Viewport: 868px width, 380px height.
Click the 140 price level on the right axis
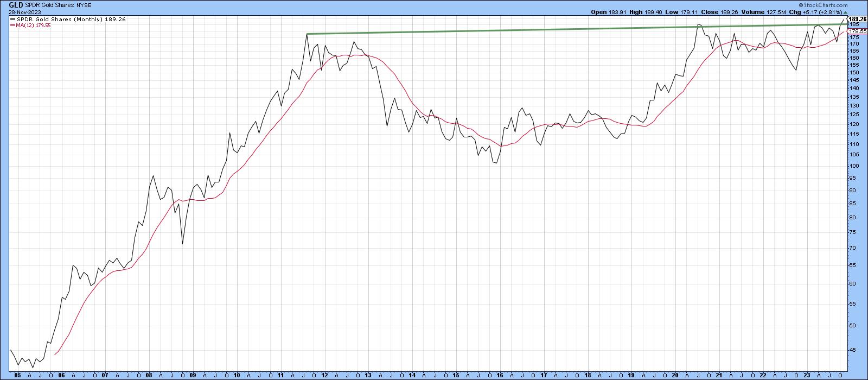pos(854,88)
